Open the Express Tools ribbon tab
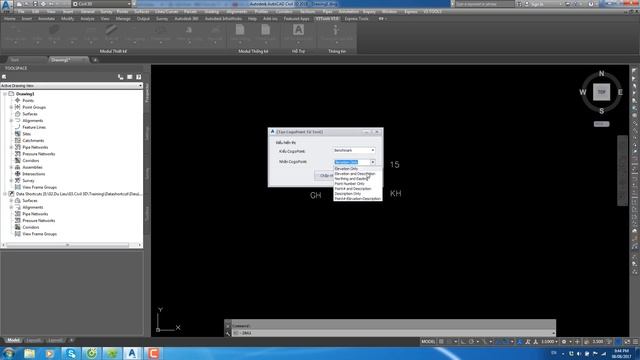The width and height of the screenshot is (640, 360). 356,19
